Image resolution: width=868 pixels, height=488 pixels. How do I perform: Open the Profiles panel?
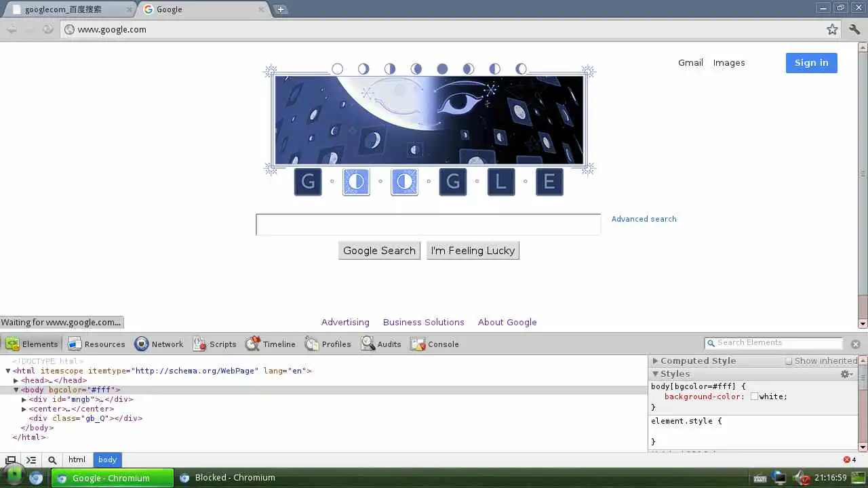(328, 344)
